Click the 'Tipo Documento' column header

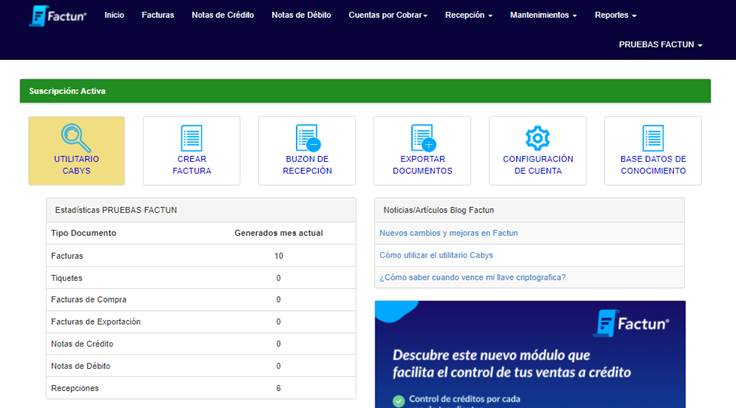(x=84, y=233)
